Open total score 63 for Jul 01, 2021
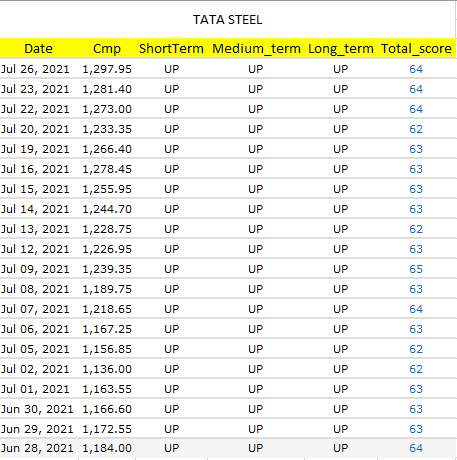This screenshot has height=460, width=457. coord(416,389)
